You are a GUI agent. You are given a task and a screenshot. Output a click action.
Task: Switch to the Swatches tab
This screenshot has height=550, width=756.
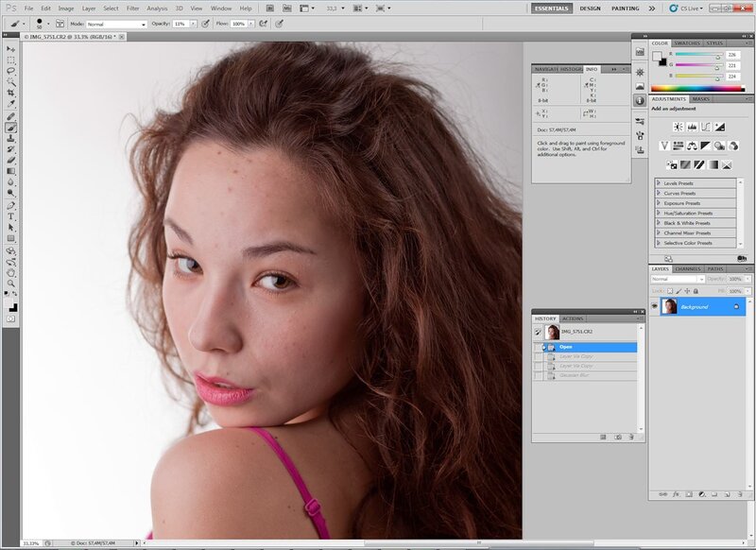[687, 43]
